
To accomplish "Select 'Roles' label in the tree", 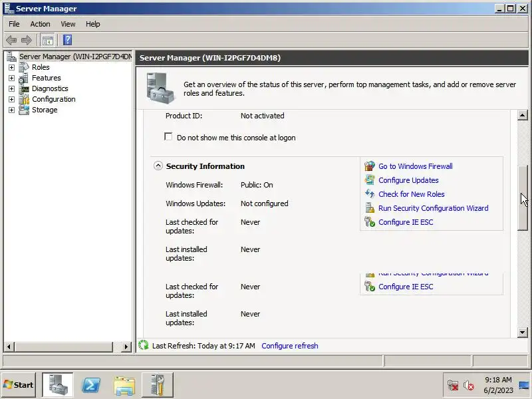I will pos(41,67).
